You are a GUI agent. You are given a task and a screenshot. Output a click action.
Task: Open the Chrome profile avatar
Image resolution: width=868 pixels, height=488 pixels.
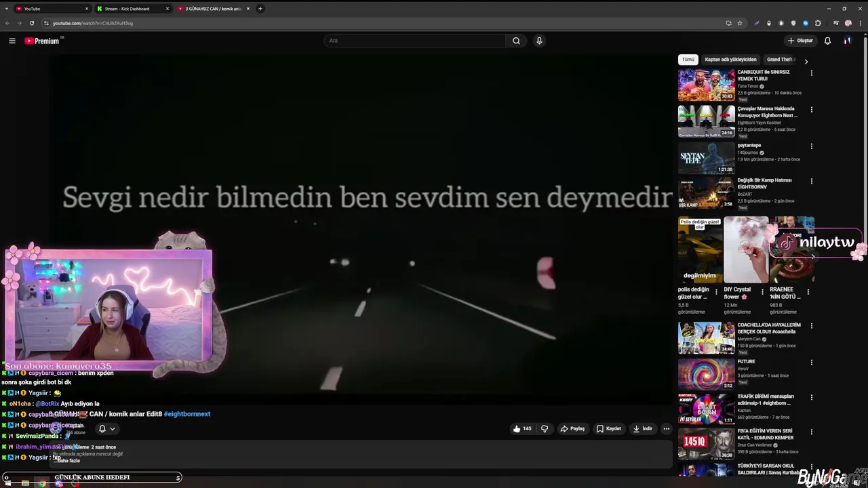848,23
